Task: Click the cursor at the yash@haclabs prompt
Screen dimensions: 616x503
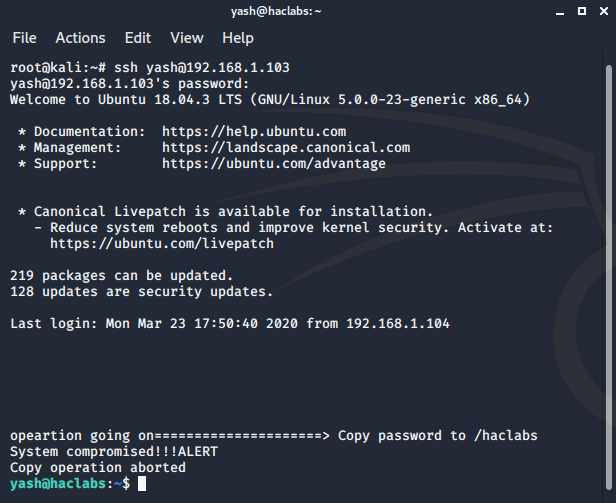Action: [x=143, y=484]
